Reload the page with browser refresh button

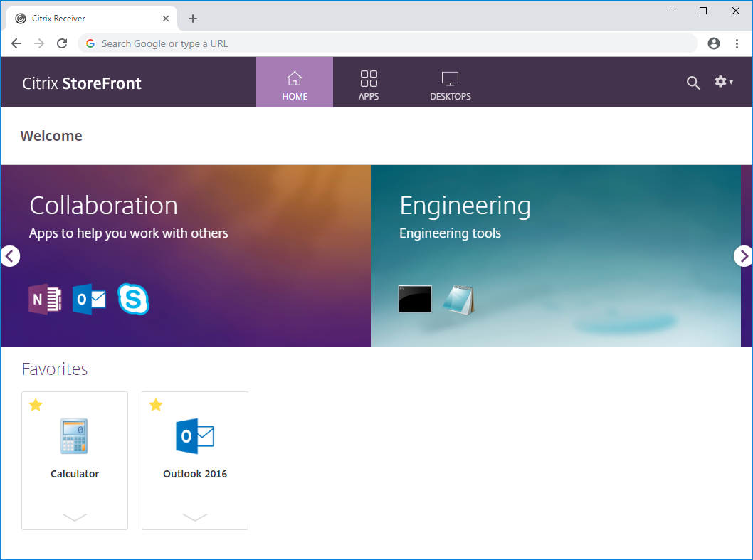[x=62, y=43]
